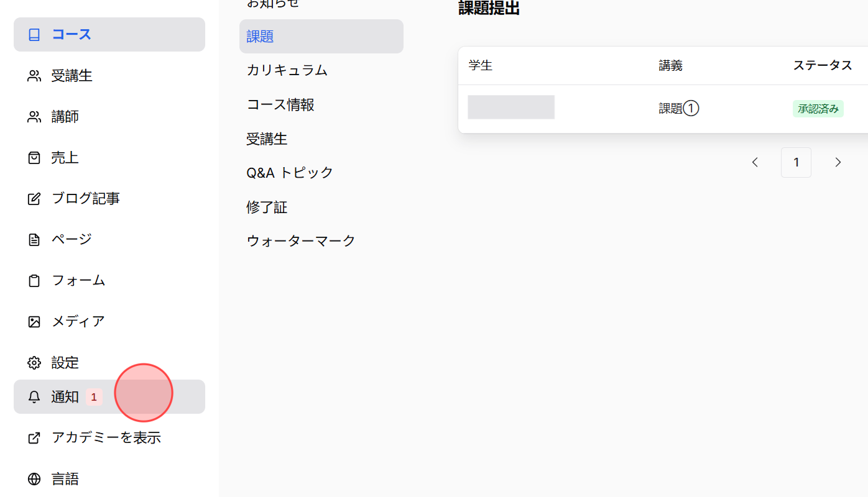The width and height of the screenshot is (868, 497).
Task: Select the メディア image icon
Action: (34, 321)
